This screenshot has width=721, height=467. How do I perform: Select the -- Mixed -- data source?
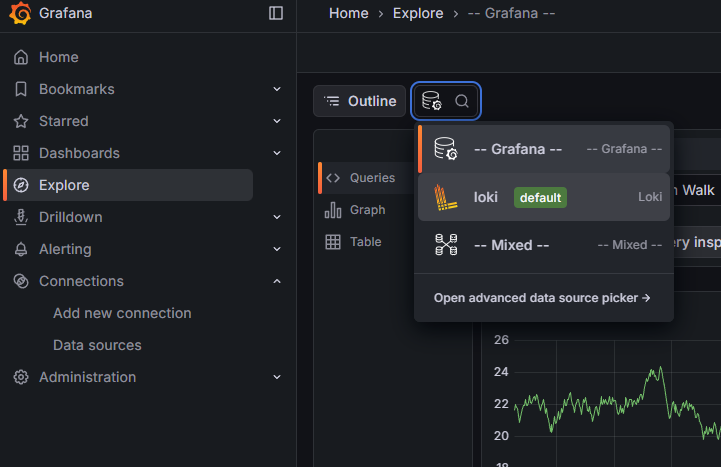point(544,245)
